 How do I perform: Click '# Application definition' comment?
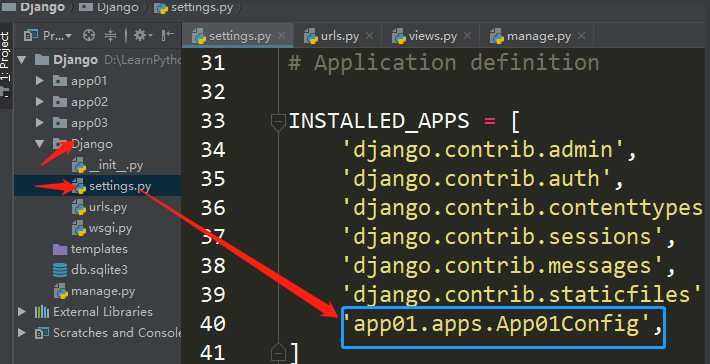pyautogui.click(x=444, y=63)
